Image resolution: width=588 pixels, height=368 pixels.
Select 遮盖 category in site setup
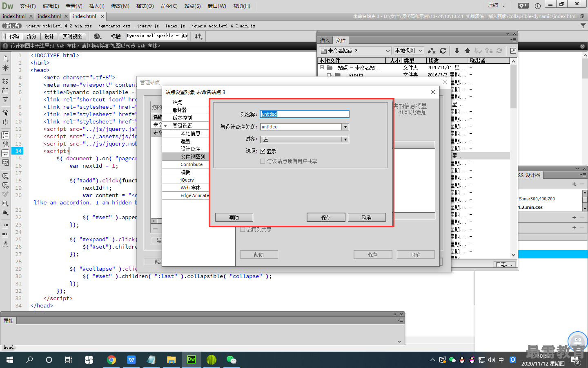[185, 141]
